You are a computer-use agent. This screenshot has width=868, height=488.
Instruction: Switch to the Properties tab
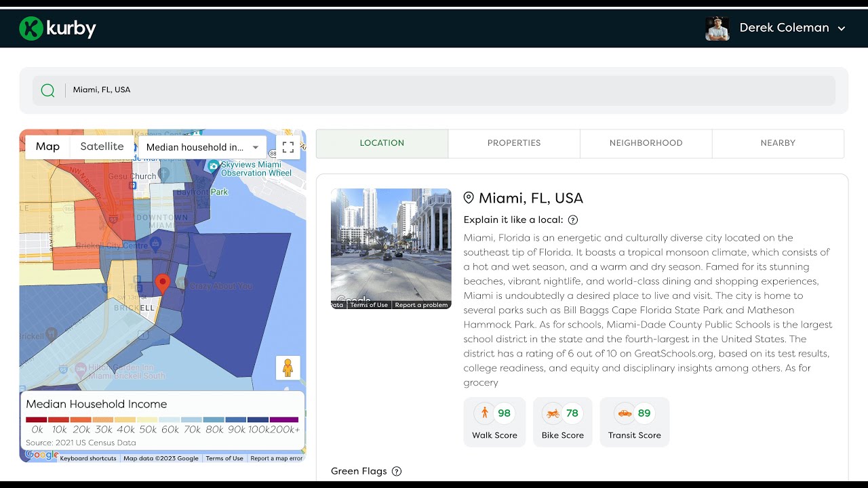click(514, 143)
